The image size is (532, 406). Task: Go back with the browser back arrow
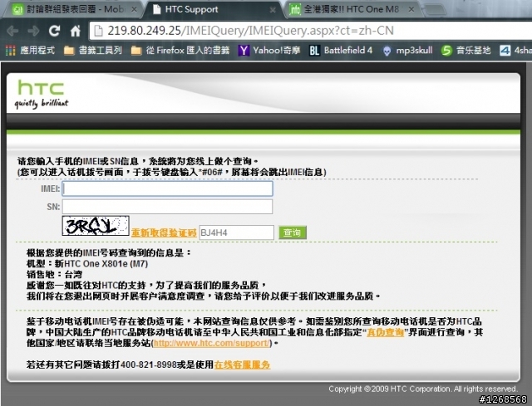click(12, 32)
